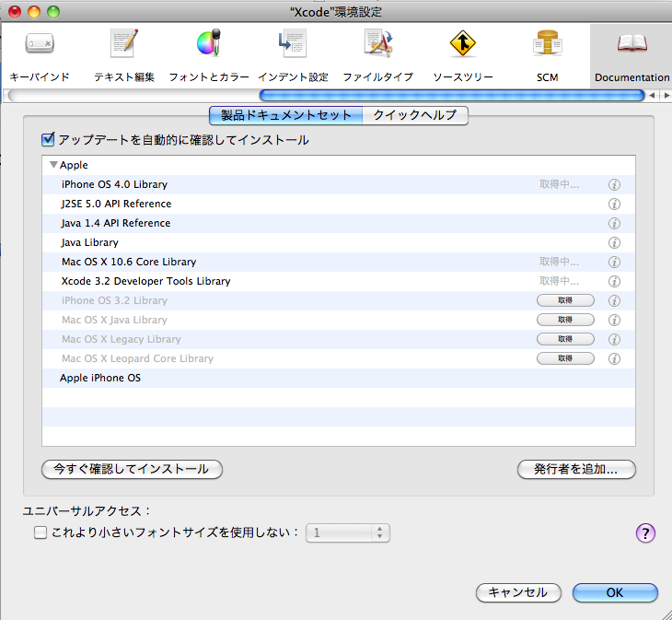Select the ソースツリー toolbar icon
The width and height of the screenshot is (672, 620).
click(463, 44)
